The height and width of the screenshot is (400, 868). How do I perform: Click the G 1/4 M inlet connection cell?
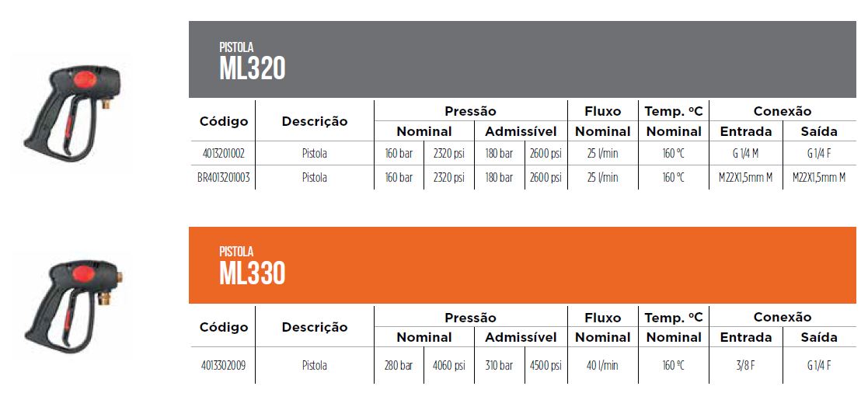click(746, 154)
